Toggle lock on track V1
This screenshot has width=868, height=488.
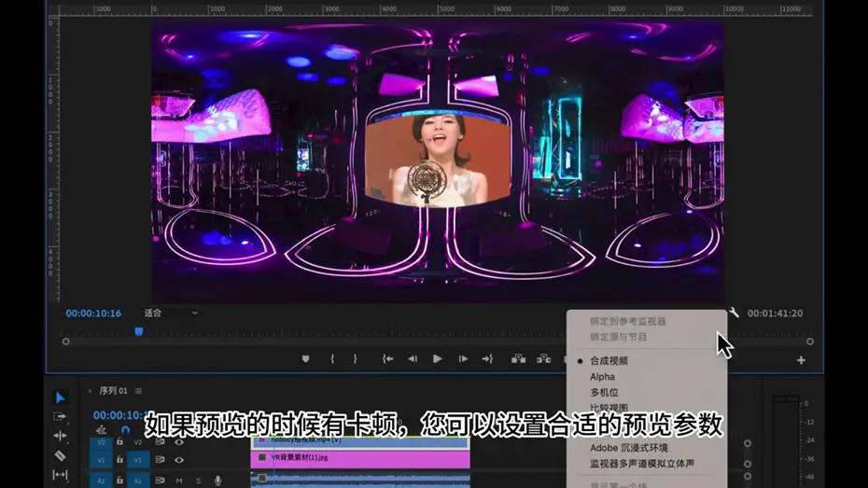[x=119, y=460]
